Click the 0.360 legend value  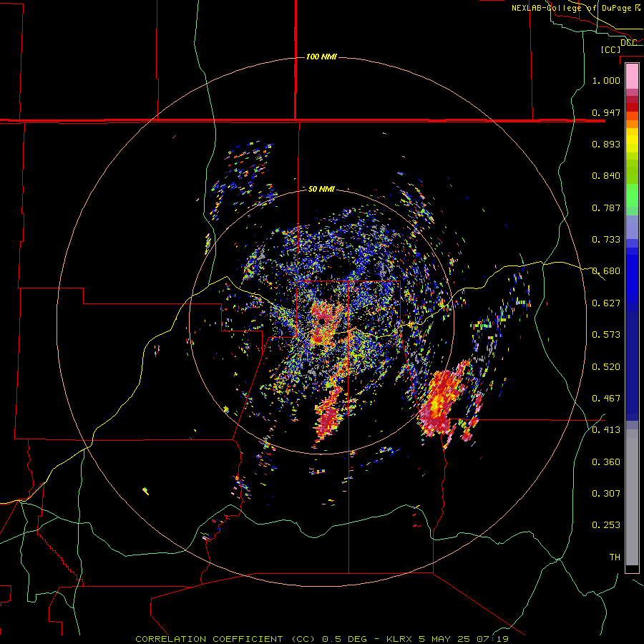click(606, 462)
